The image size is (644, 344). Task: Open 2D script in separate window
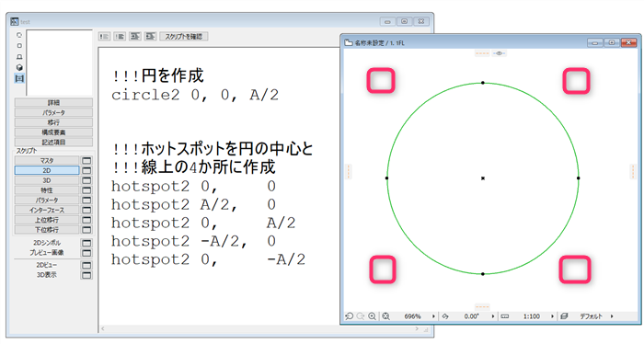86,170
